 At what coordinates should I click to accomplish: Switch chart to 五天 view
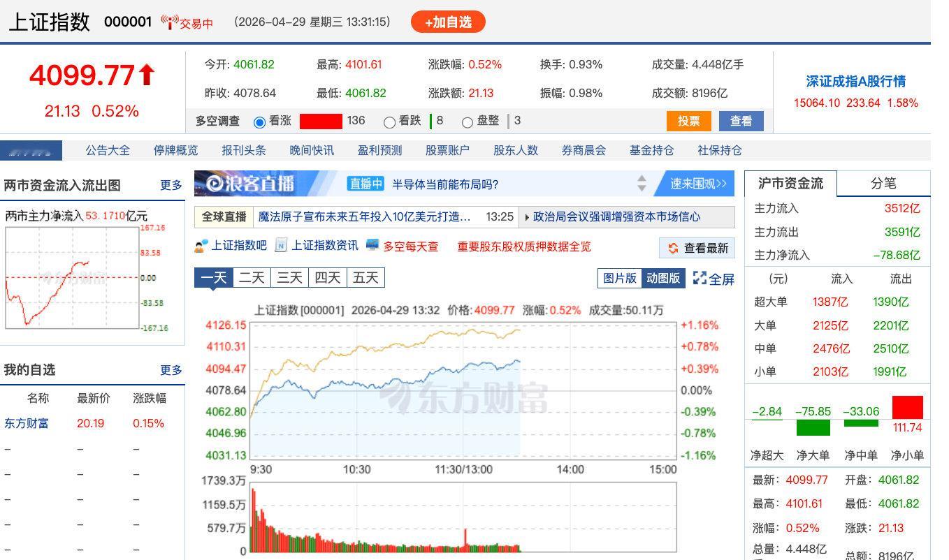tap(365, 278)
